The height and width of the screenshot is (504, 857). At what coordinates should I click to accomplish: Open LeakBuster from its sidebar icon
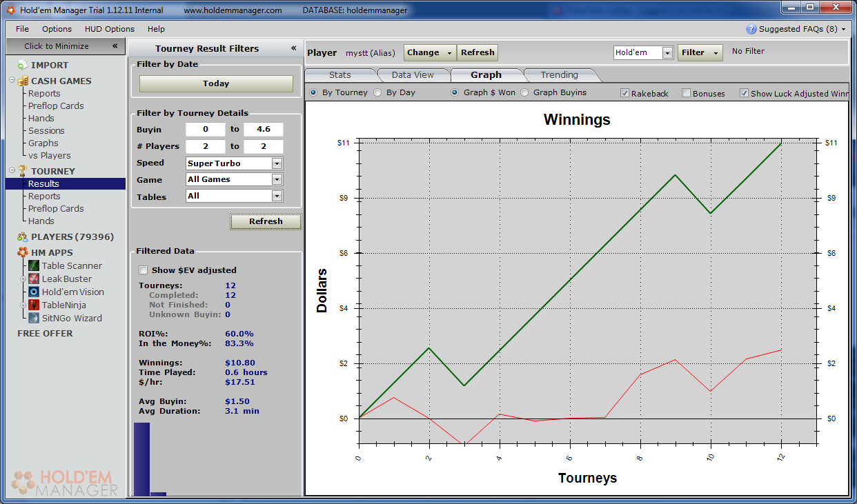click(x=34, y=279)
